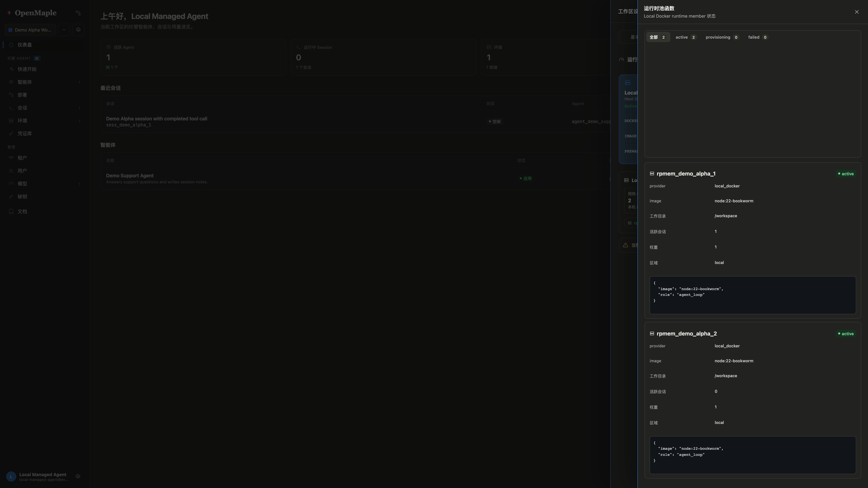Click the 秘钥 key icon
868x488 pixels.
(x=11, y=197)
